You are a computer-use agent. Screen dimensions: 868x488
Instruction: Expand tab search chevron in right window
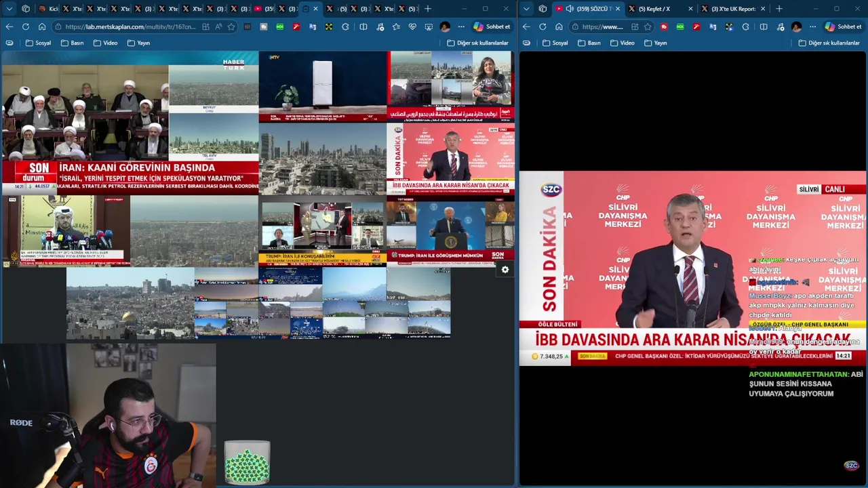coord(526,9)
